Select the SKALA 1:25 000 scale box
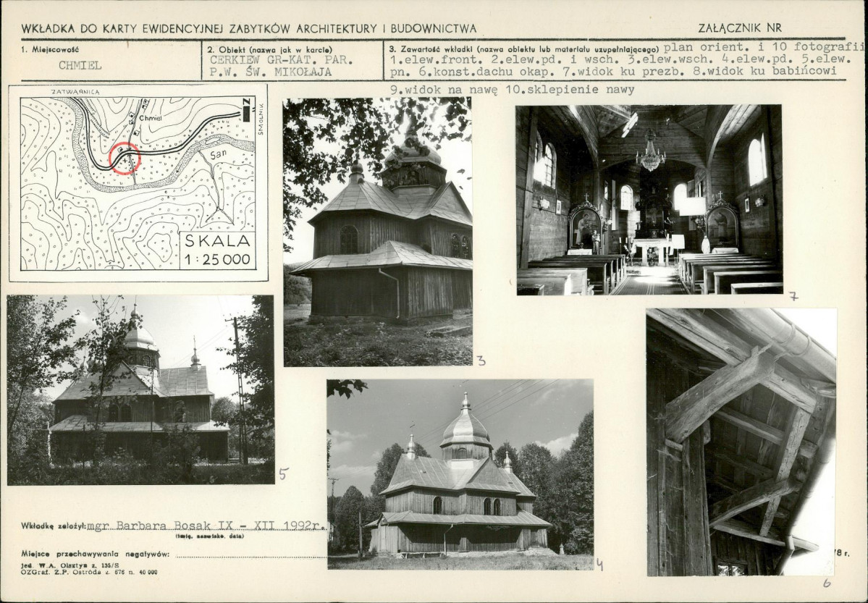 [x=217, y=250]
